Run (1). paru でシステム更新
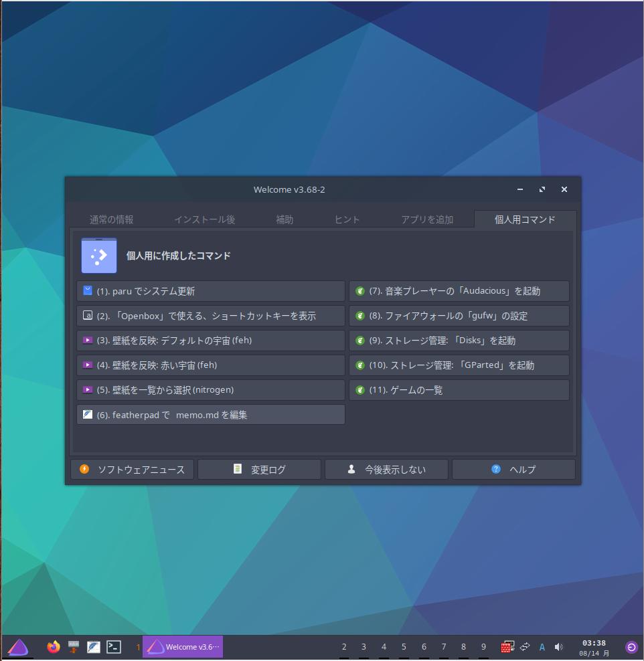 pos(211,291)
